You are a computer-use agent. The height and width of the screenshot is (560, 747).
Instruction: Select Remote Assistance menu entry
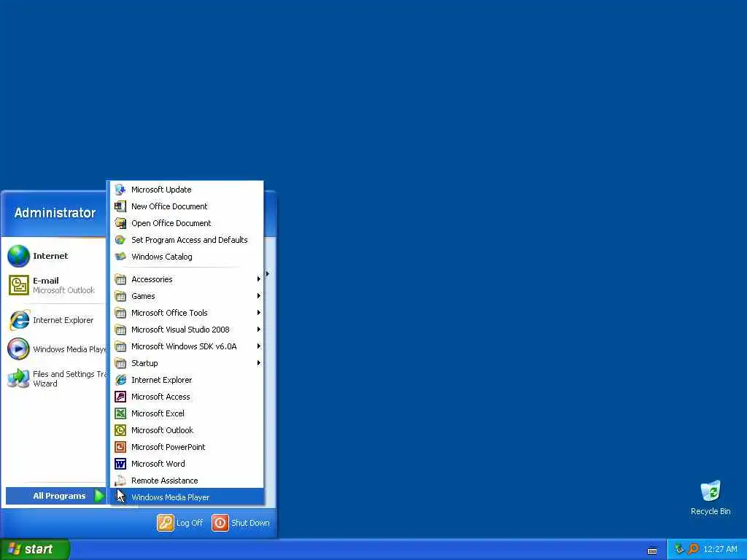tap(187, 481)
